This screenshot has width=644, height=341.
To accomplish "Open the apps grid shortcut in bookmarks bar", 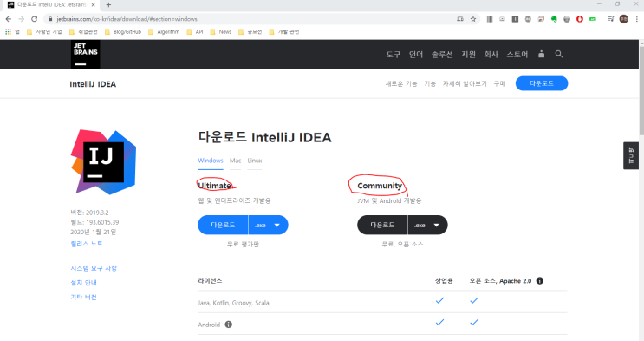I will click(x=8, y=32).
